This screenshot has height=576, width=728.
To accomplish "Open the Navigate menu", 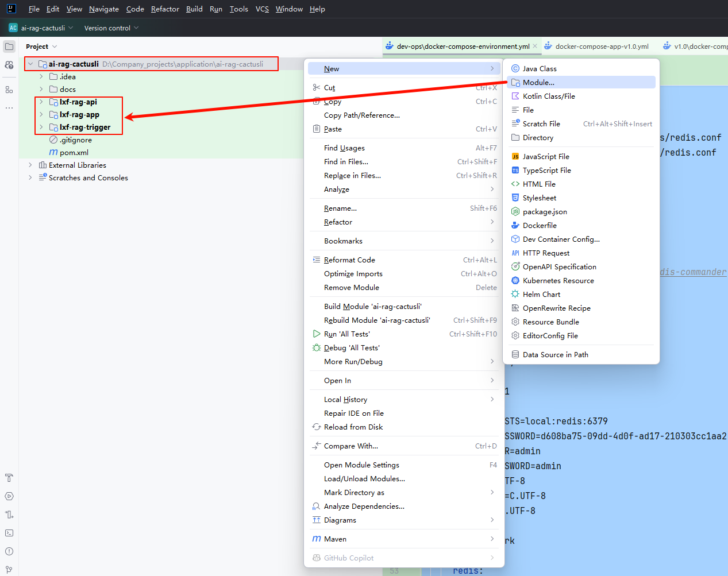I will pos(104,9).
